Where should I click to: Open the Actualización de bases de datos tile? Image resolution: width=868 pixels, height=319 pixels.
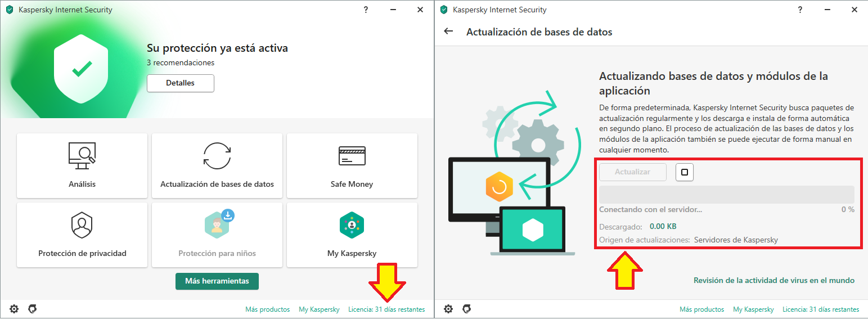217,166
